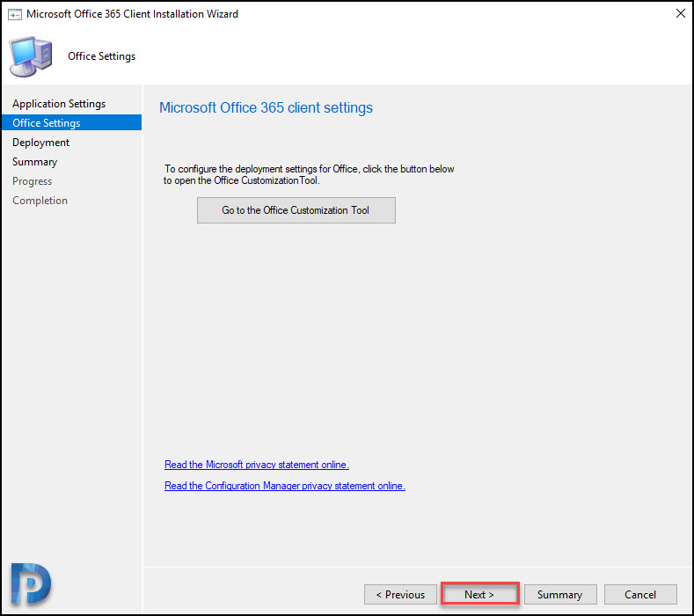The height and width of the screenshot is (616, 694).
Task: Click the Microsoft Office 365 client settings heading
Action: pyautogui.click(x=266, y=107)
